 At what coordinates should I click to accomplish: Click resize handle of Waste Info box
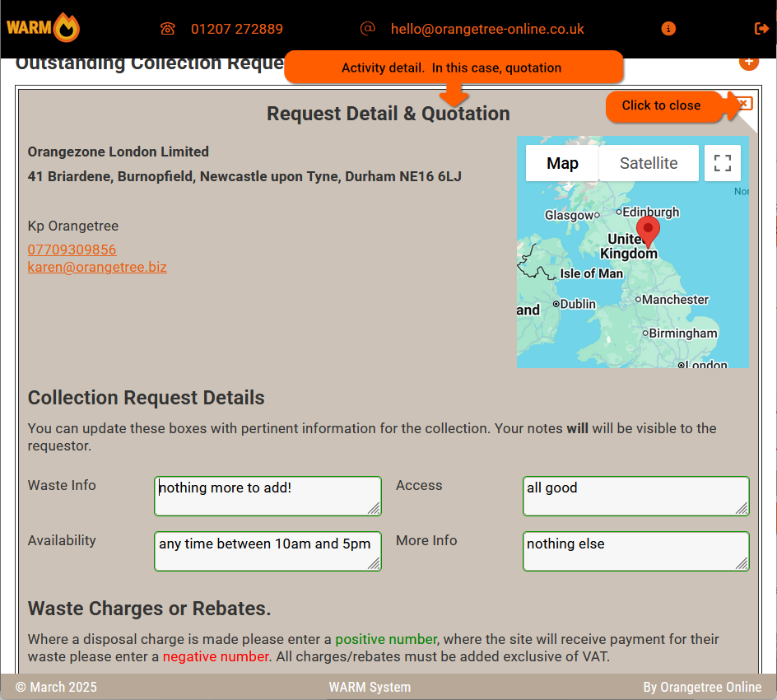[x=375, y=509]
